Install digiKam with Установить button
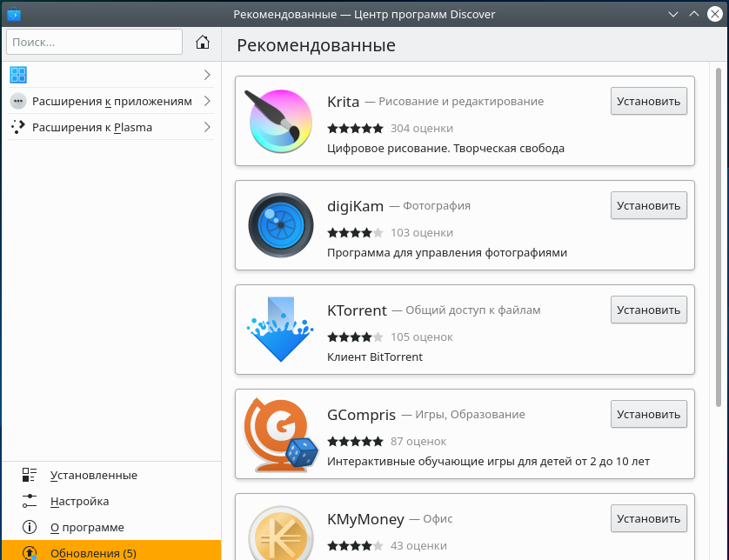729x560 pixels. pos(649,205)
